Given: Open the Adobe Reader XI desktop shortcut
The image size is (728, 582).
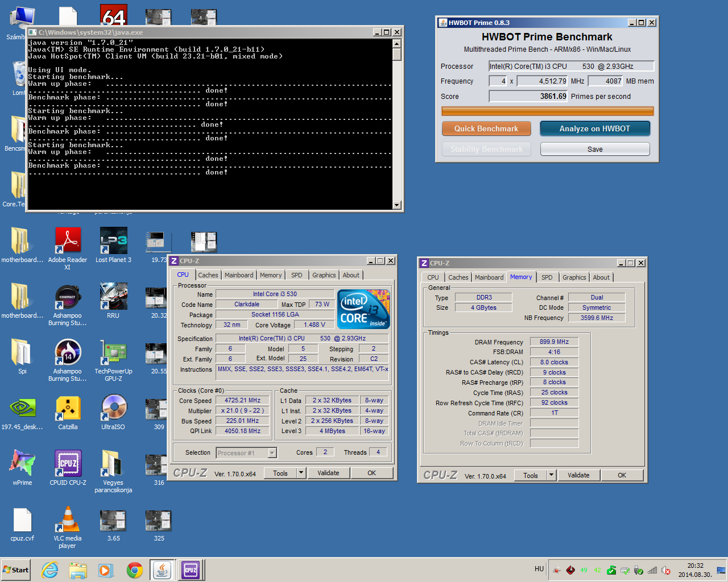Looking at the screenshot, I should [x=68, y=247].
